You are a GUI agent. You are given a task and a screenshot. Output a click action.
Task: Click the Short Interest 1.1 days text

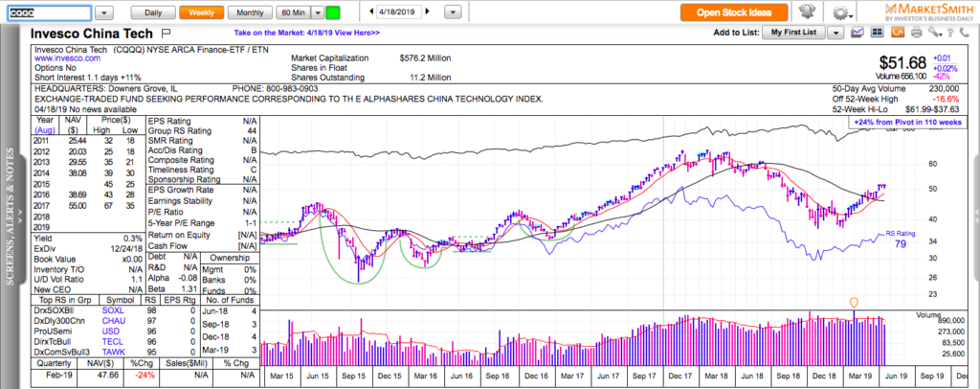click(x=88, y=77)
